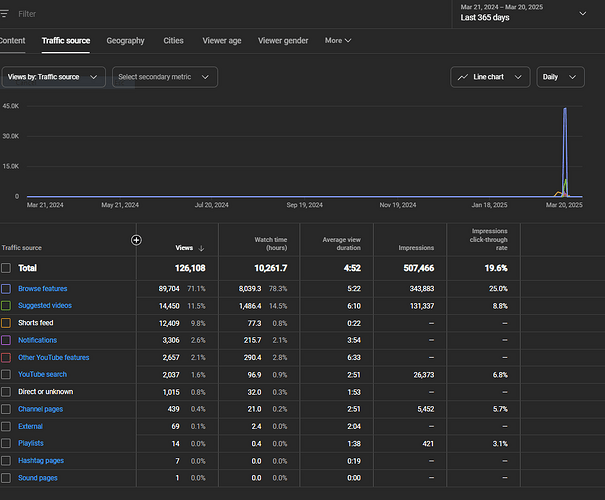The width and height of the screenshot is (605, 500).
Task: Open Views by: Traffic source dropdown
Action: [53, 77]
